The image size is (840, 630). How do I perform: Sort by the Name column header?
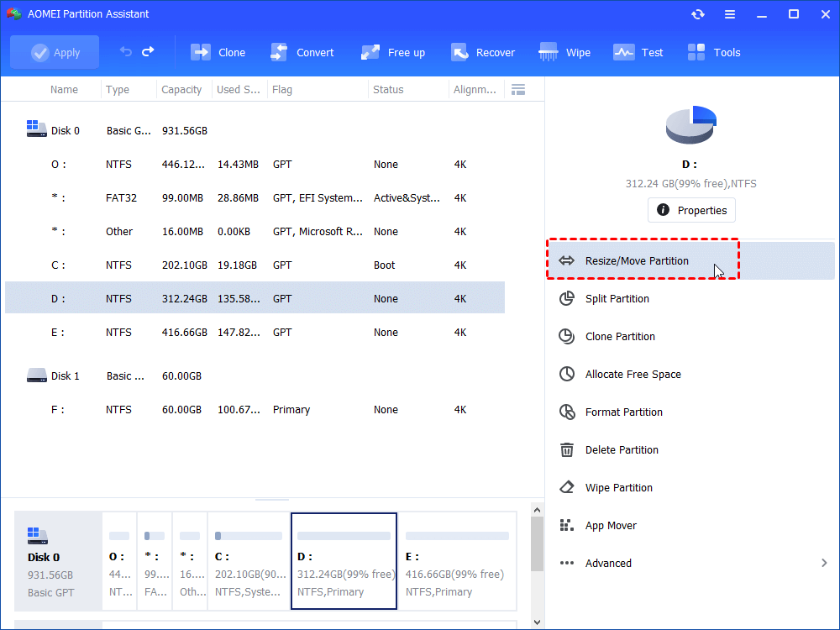click(x=65, y=90)
